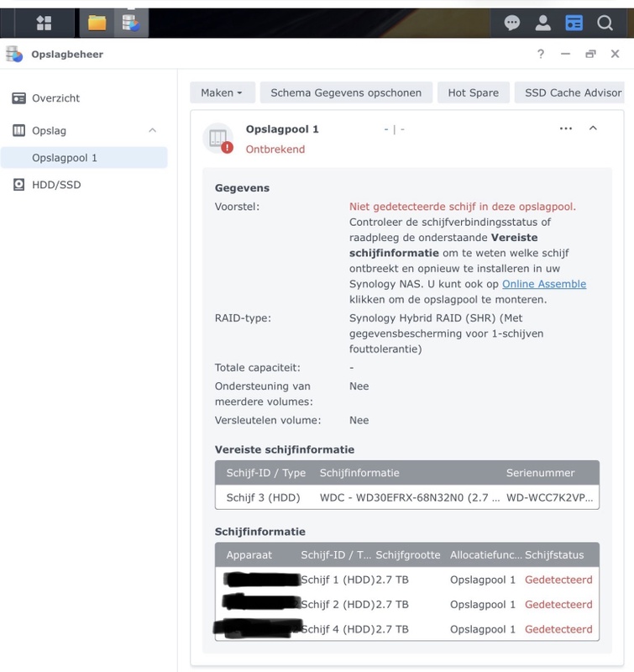Image resolution: width=634 pixels, height=672 pixels.
Task: Select Storage Manager icon in taskbar
Action: pyautogui.click(x=131, y=23)
